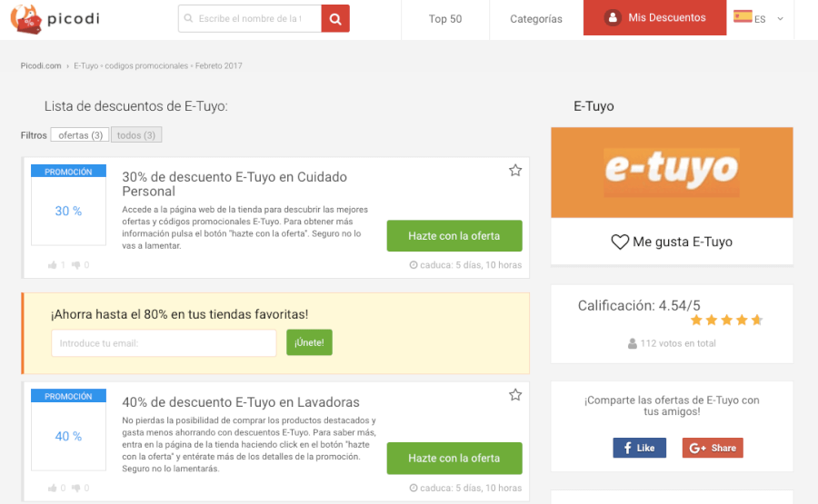The height and width of the screenshot is (504, 818).
Task: Bookmark the Cuidado Personal offer with the star
Action: 515,171
